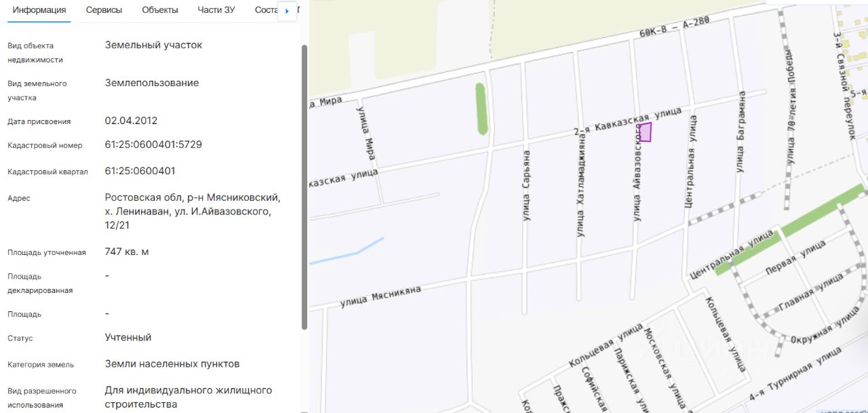Click the Вид объекта недвижимости label
Viewport: 868px width, 413px height.
35,53
